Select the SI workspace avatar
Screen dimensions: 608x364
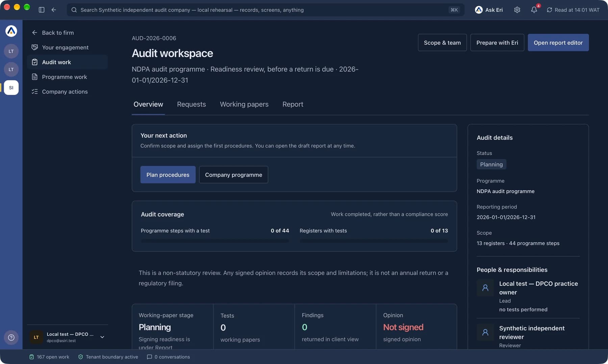[x=11, y=88]
